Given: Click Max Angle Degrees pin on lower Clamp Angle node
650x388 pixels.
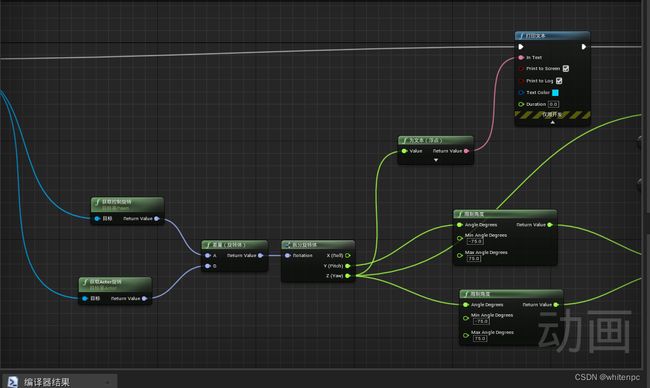Looking at the screenshot, I should point(466,335).
